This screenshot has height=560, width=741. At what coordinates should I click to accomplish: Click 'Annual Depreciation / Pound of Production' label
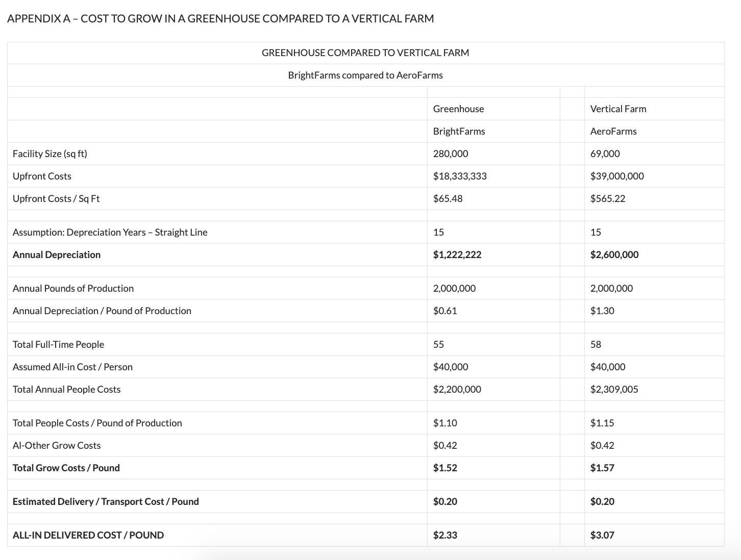click(102, 311)
